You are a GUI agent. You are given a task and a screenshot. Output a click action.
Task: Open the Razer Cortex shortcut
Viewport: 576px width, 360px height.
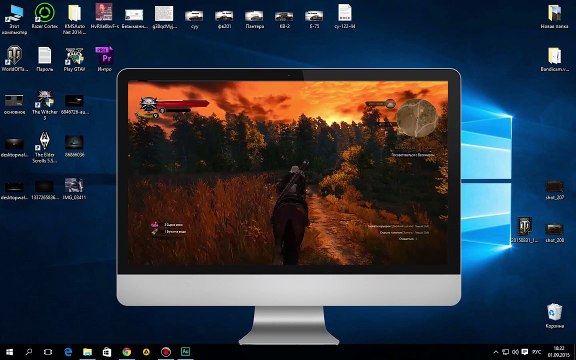coord(44,16)
